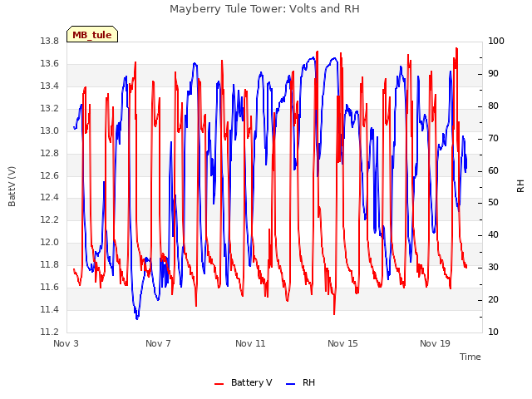The height and width of the screenshot is (399, 532).
Task: Click the 40 RH tick label
Action: [493, 234]
